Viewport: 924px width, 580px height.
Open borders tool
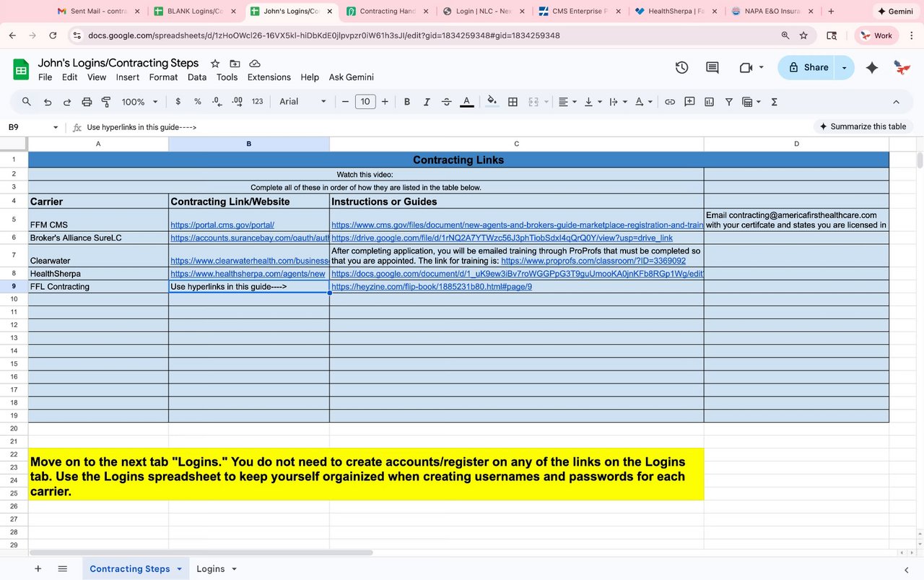pos(513,102)
